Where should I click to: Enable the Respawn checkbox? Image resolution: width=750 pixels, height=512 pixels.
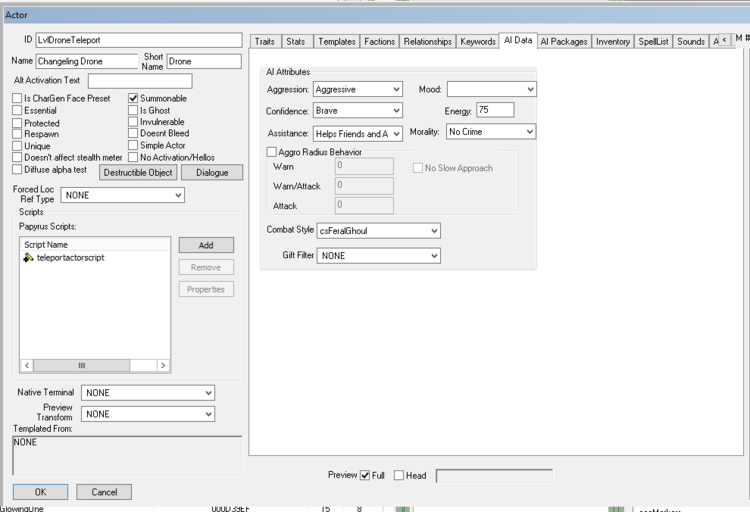click(x=17, y=134)
